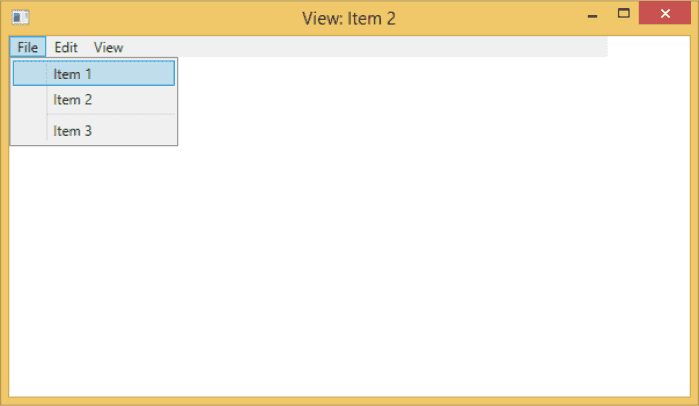This screenshot has width=699, height=406.
Task: Click icon gutter beside Item 1
Action: (29, 74)
